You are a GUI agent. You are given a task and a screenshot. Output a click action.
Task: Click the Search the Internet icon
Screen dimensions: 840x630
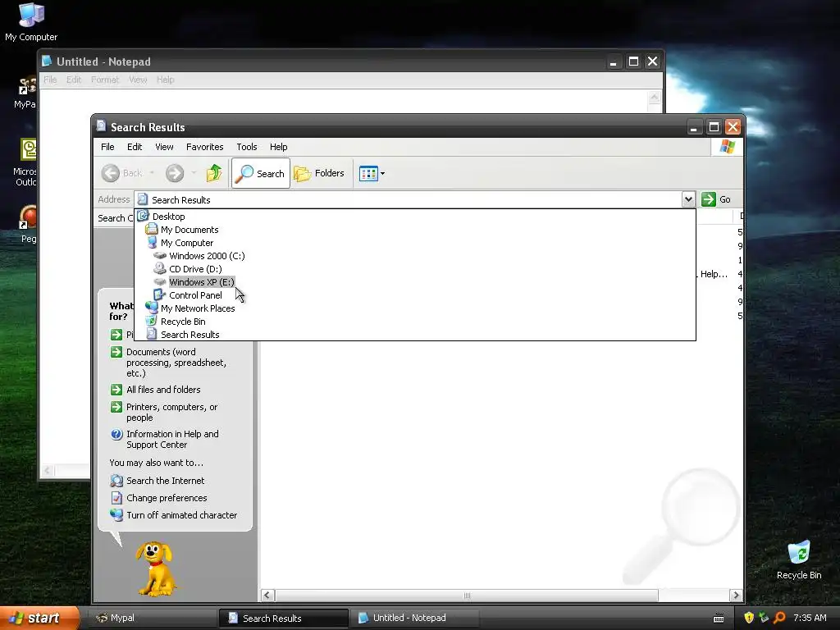116,481
